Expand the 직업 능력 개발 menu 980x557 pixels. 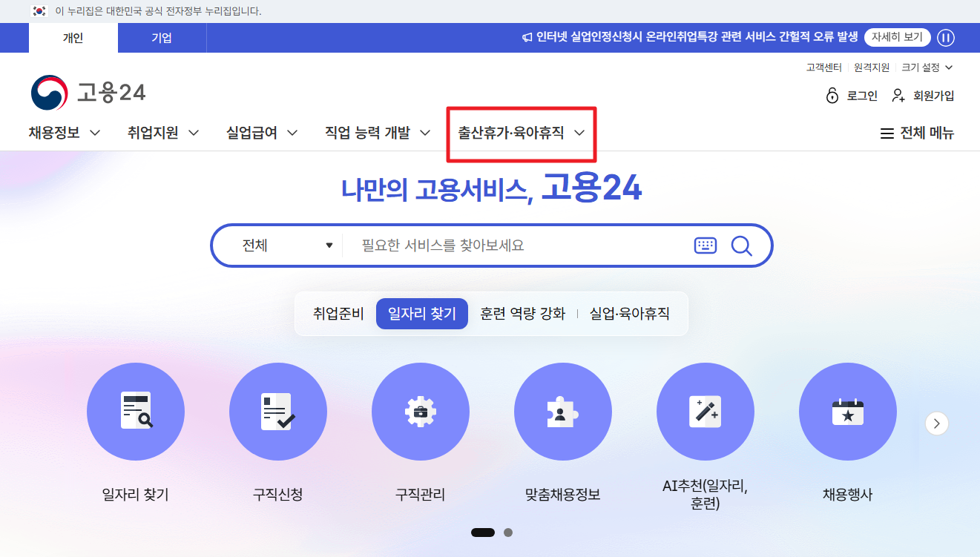(378, 134)
